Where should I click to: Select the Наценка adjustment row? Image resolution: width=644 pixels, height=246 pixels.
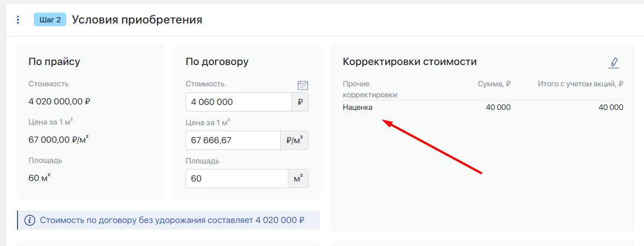point(358,108)
